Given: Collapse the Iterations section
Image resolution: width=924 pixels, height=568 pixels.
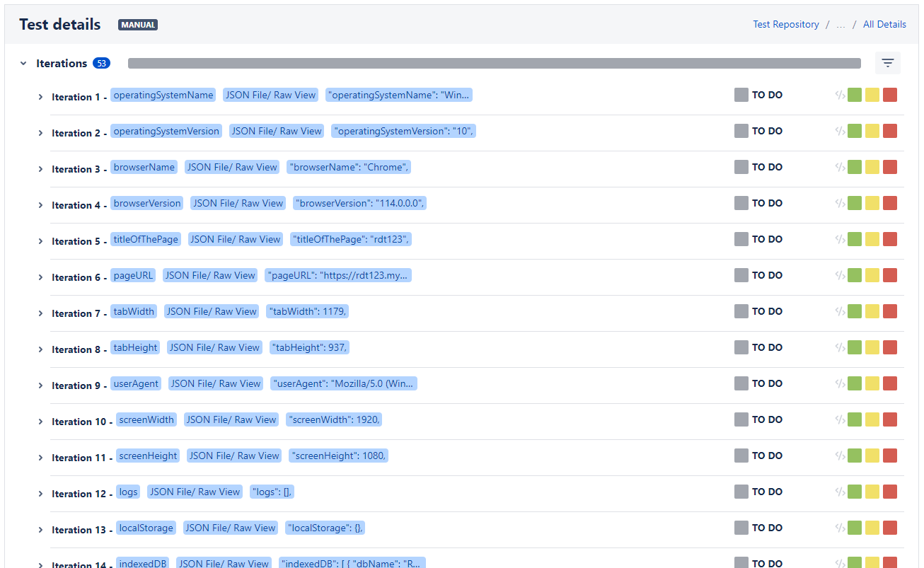Looking at the screenshot, I should point(23,64).
